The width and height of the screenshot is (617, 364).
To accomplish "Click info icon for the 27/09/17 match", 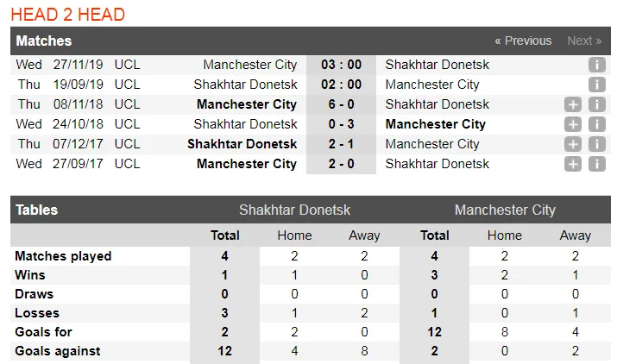I will point(596,164).
